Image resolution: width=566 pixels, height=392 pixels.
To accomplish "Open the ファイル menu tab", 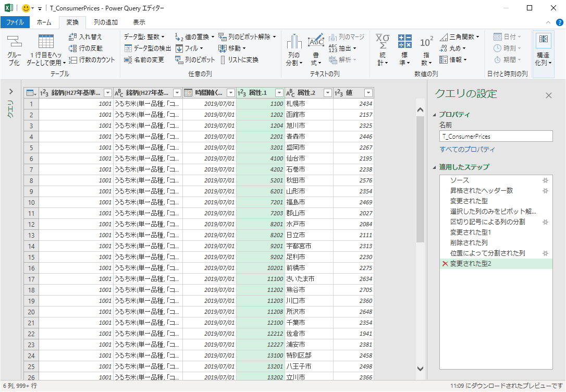I will coord(15,22).
